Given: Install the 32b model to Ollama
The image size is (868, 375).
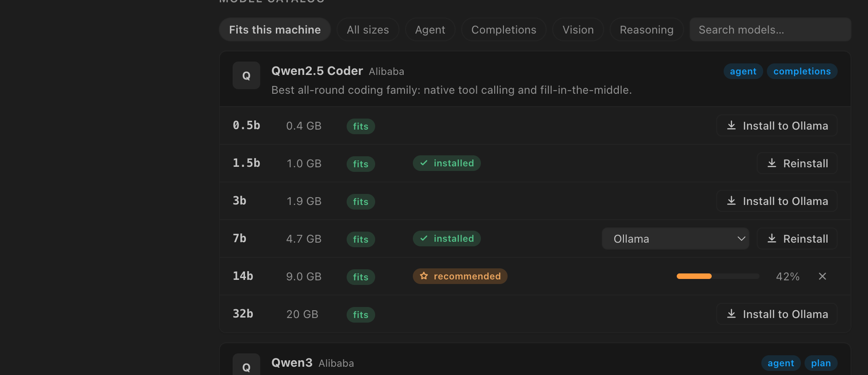Looking at the screenshot, I should pos(777,314).
